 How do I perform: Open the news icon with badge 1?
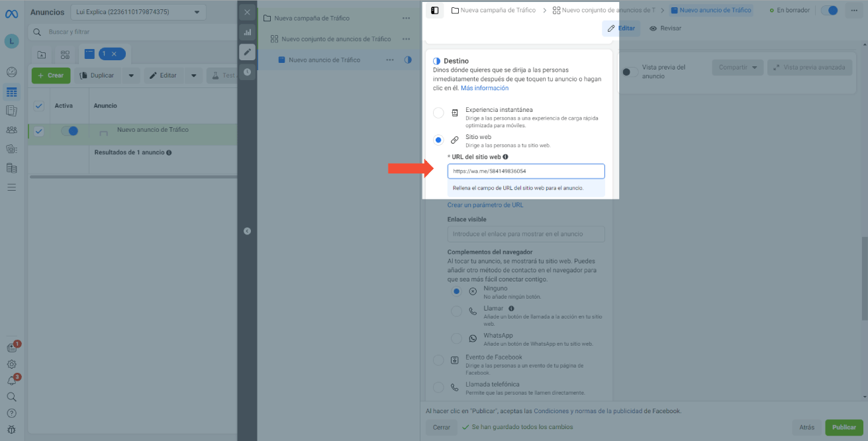pos(11,347)
